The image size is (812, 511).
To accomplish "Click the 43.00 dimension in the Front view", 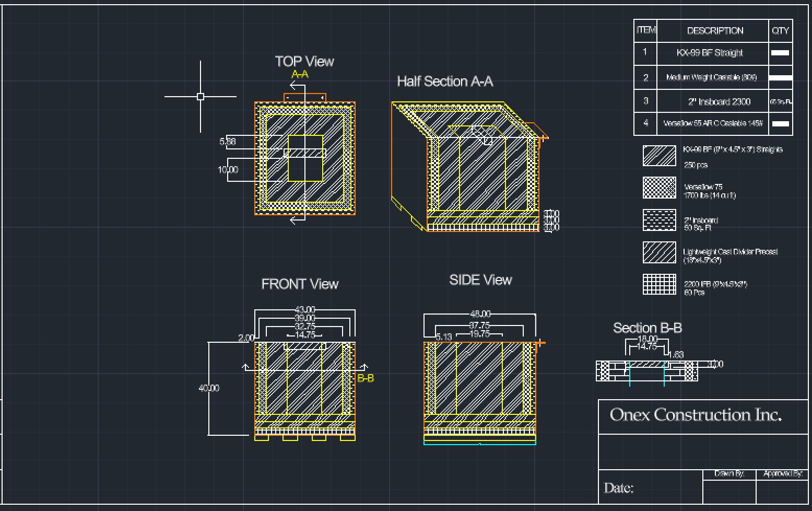I will click(x=305, y=310).
